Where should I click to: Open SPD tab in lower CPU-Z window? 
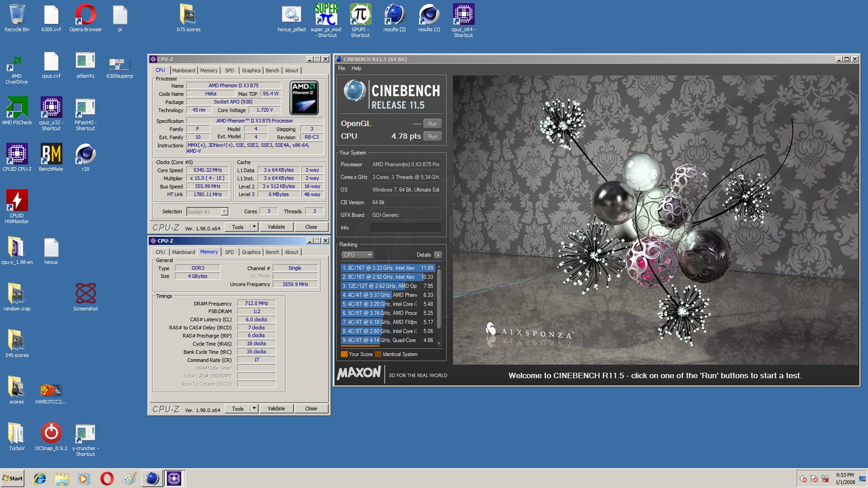[230, 252]
